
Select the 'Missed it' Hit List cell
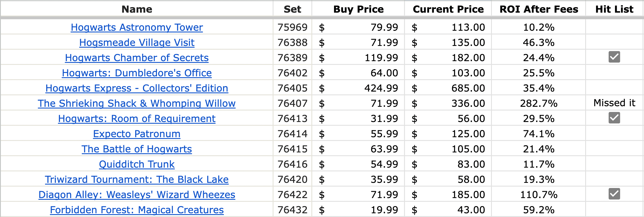pos(614,103)
